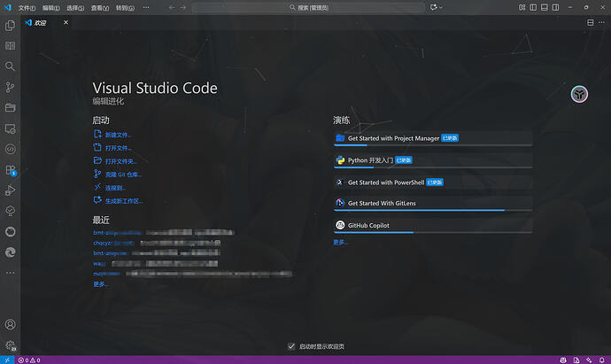Open the Source Control branch icon
611x364 pixels.
10,87
